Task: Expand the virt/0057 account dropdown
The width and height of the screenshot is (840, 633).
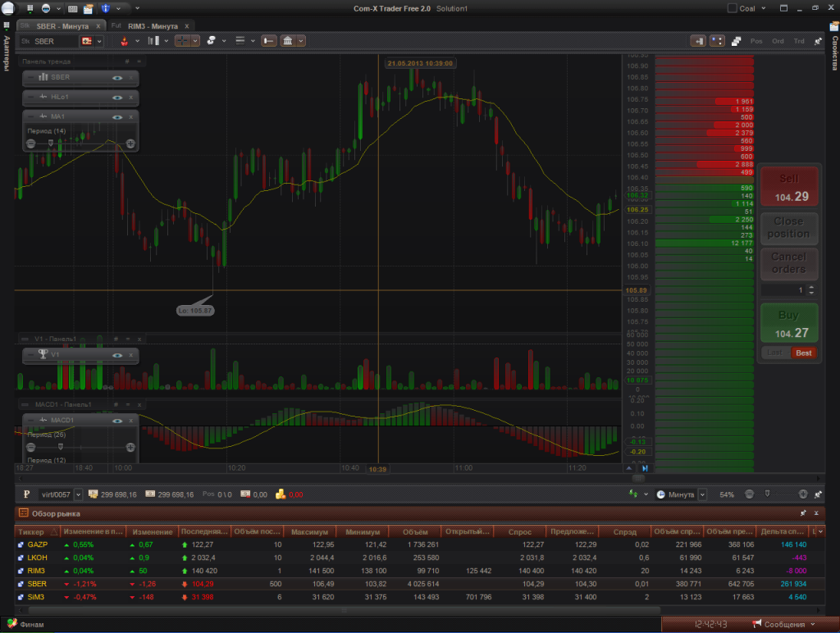Action: coord(78,494)
